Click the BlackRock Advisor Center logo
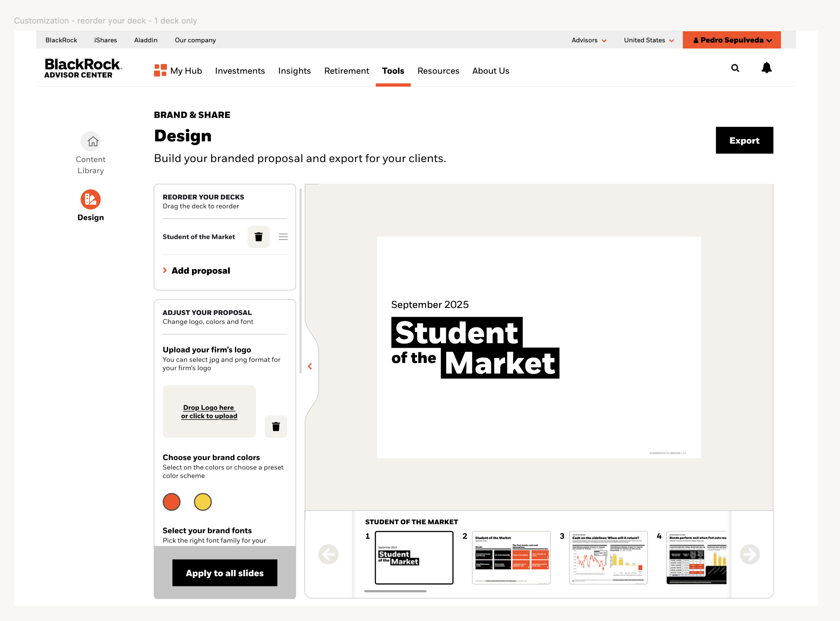The image size is (840, 621). [83, 68]
